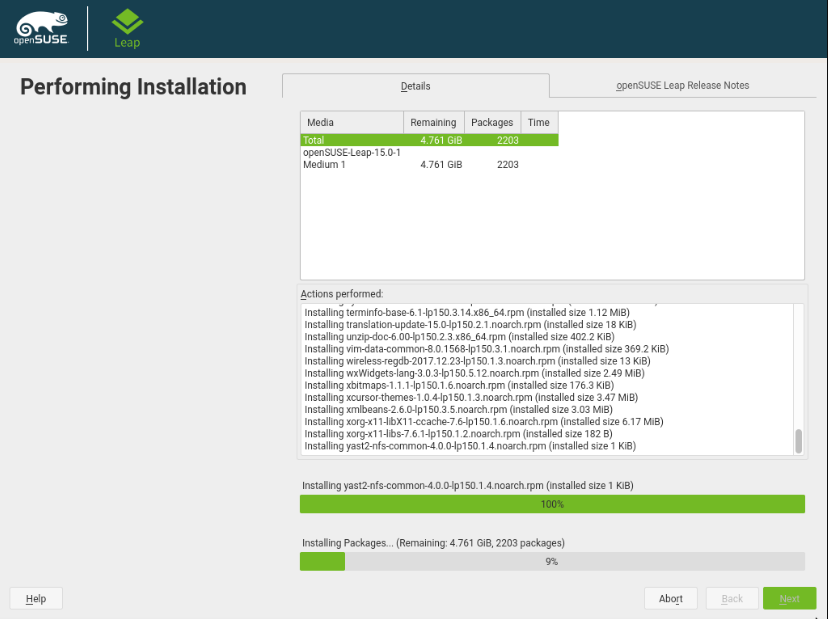
Task: Click the xorg-x11-libs log entry
Action: coord(458,434)
